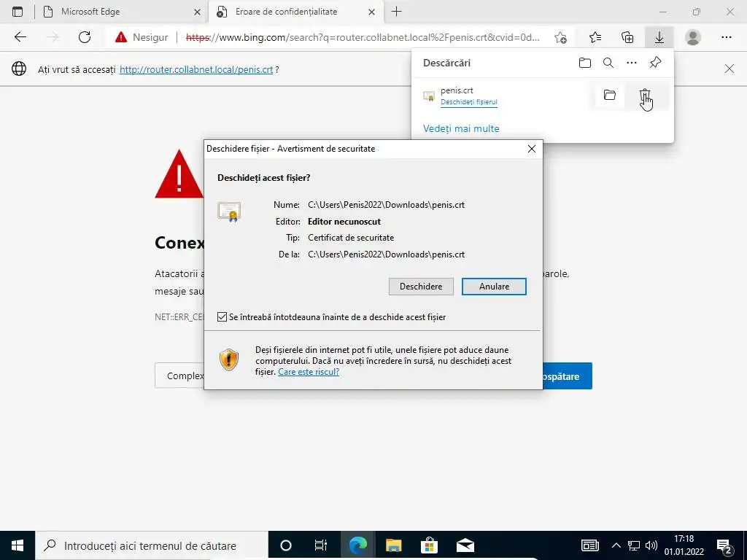Screen dimensions: 747x560
Task: Close the Microsoft Edge tab
Action: click(x=197, y=12)
